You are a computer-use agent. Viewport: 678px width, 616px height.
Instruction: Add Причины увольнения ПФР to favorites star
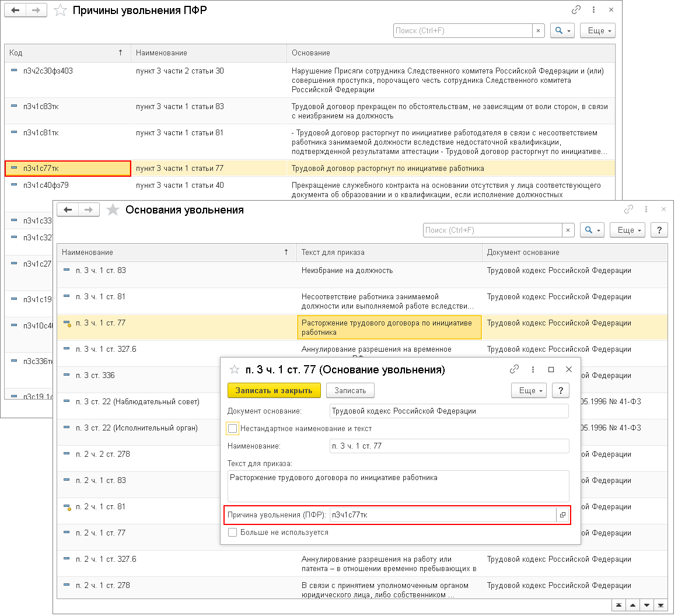(x=60, y=10)
